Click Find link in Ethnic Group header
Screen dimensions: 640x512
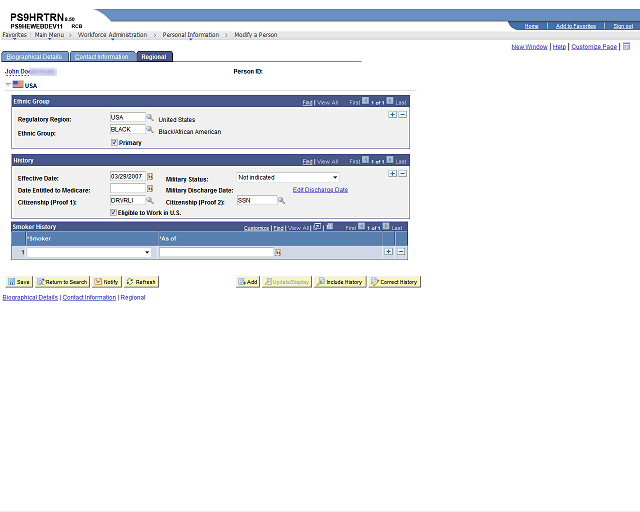pyautogui.click(x=307, y=102)
